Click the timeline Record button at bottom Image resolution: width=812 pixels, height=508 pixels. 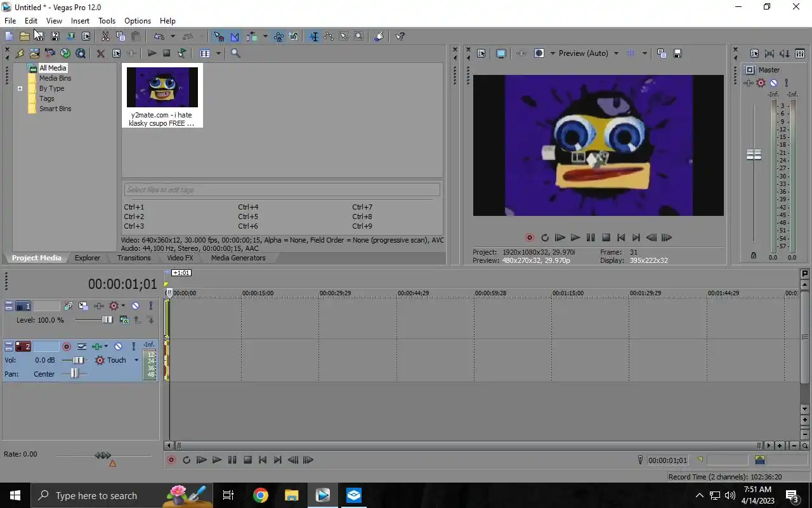171,460
